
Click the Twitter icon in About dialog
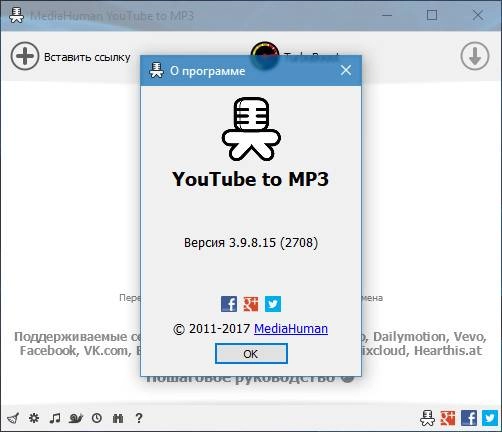[273, 304]
